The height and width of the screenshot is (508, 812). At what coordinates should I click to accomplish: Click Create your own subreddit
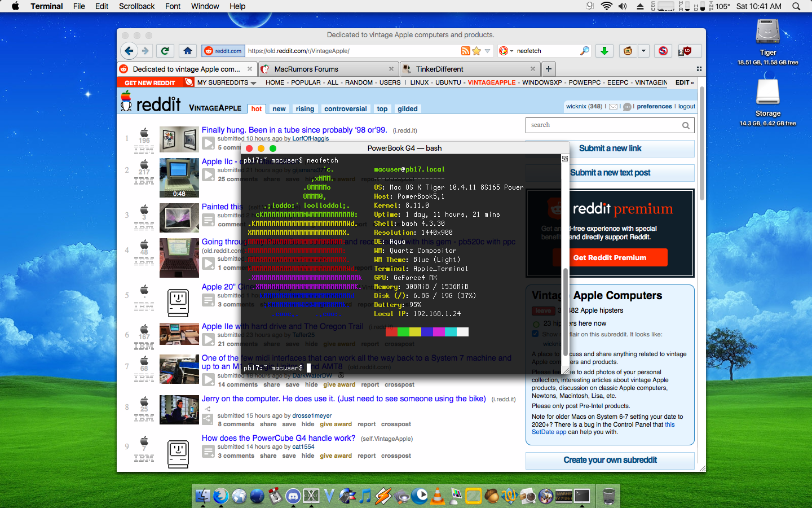(610, 460)
